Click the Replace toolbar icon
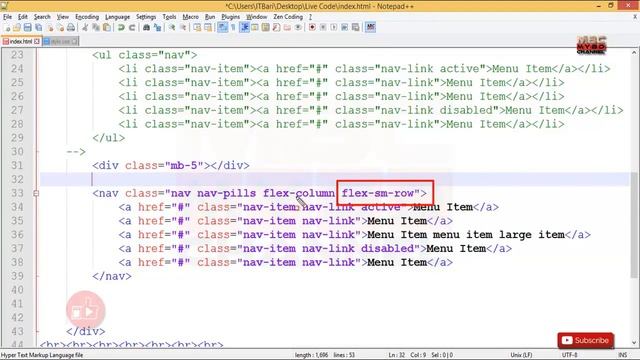Viewport: 640px width, 360px height. click(x=157, y=27)
